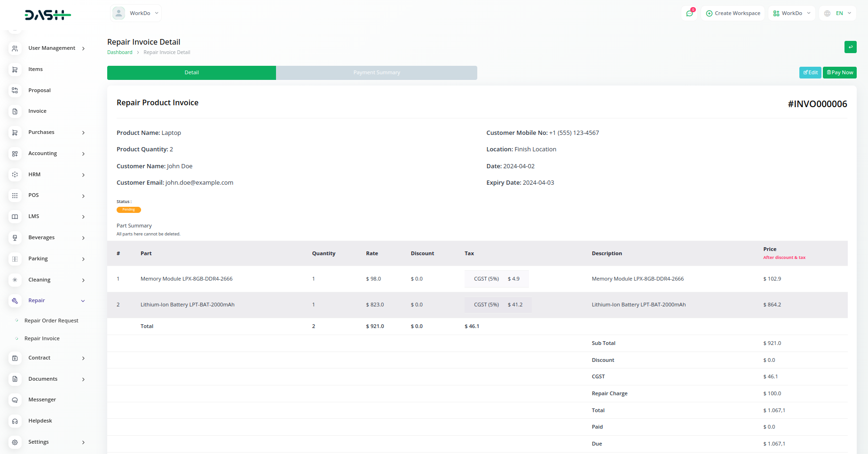The width and height of the screenshot is (868, 454).
Task: Open the EN language dropdown
Action: coord(837,13)
